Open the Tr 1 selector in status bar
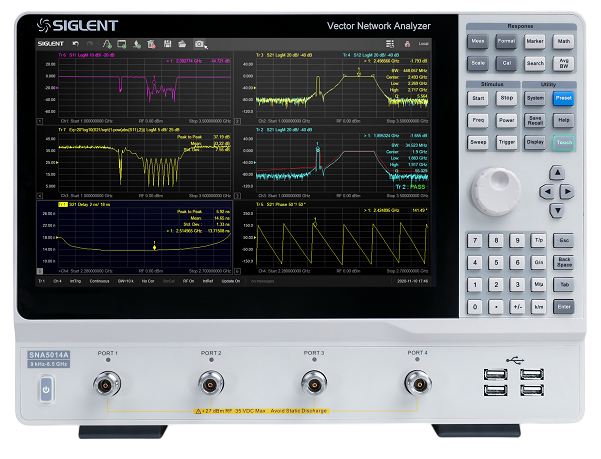The image size is (601, 459). 41,281
